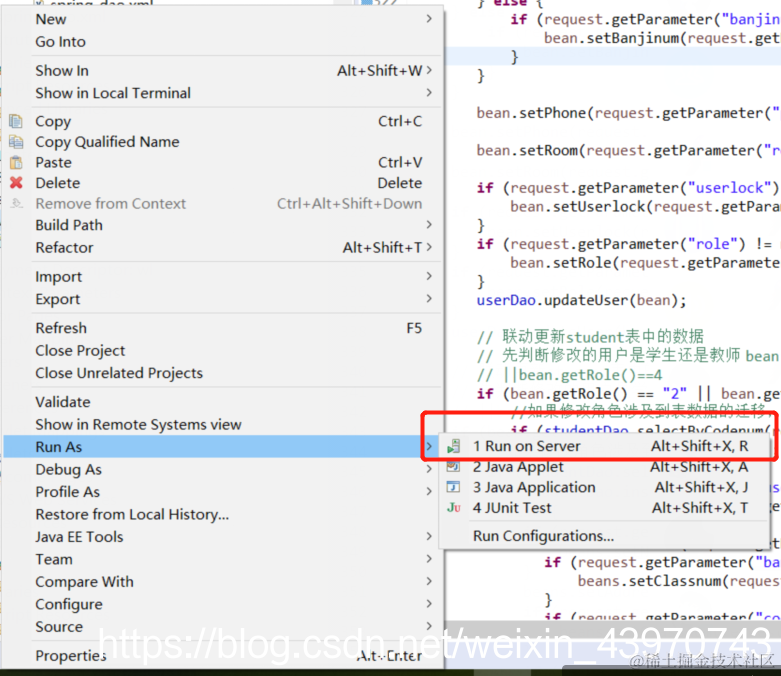Expand the Export submenu arrow
781x676 pixels.
point(429,298)
